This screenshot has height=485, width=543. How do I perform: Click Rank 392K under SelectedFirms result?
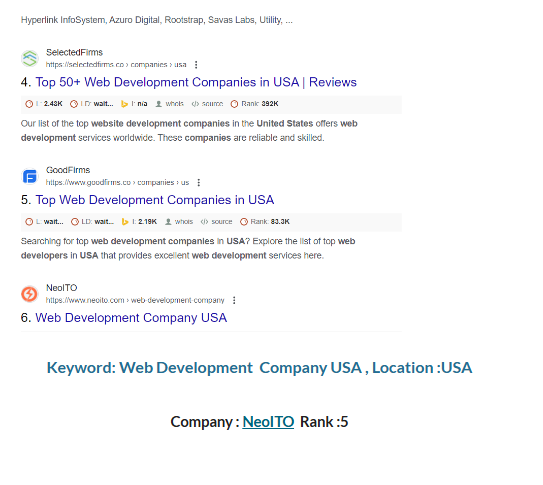255,104
